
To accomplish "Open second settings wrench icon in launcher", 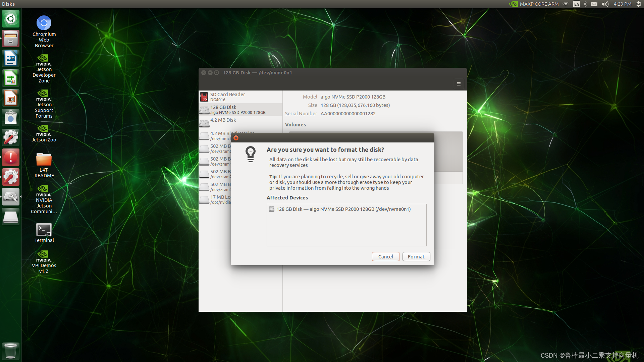I will (x=11, y=177).
